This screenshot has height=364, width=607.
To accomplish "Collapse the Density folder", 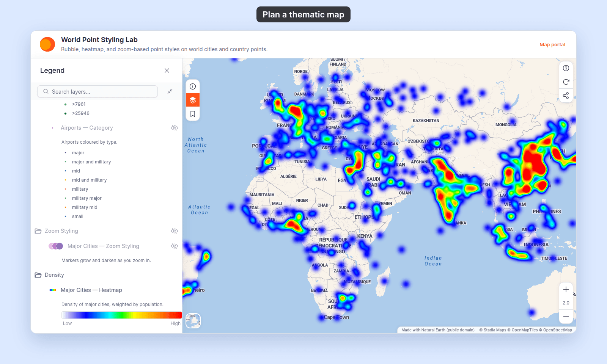I will (38, 275).
